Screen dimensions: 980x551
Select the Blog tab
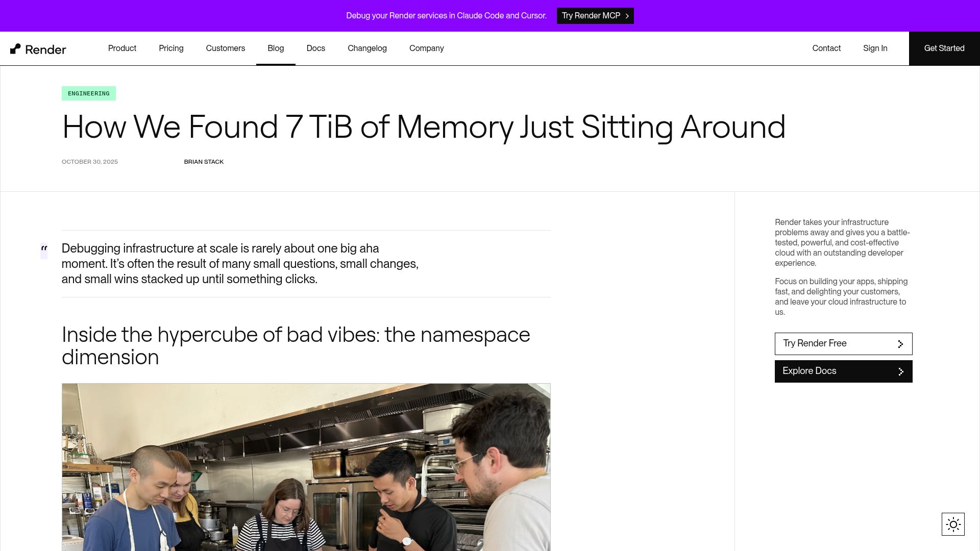(276, 48)
